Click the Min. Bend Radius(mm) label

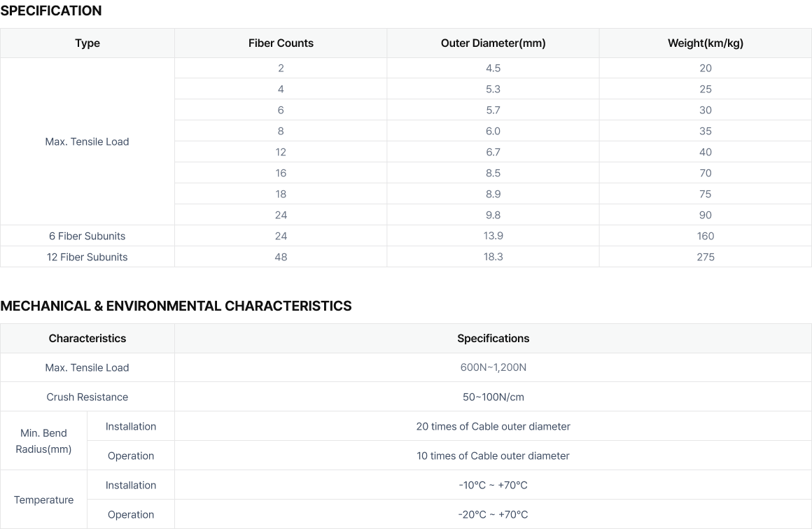(x=43, y=441)
